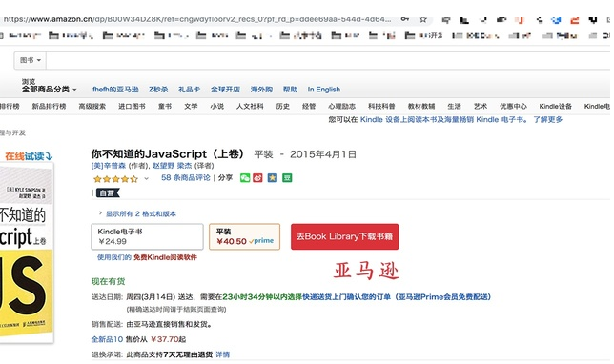Select Kindle电子书 ¥24.99 format
The height and width of the screenshot is (364, 614).
pyautogui.click(x=147, y=236)
